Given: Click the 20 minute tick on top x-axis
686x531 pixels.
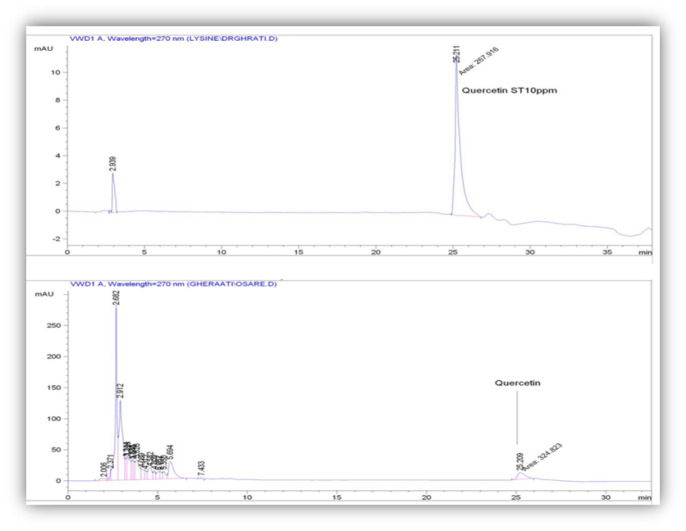Looking at the screenshot, I should (x=376, y=252).
